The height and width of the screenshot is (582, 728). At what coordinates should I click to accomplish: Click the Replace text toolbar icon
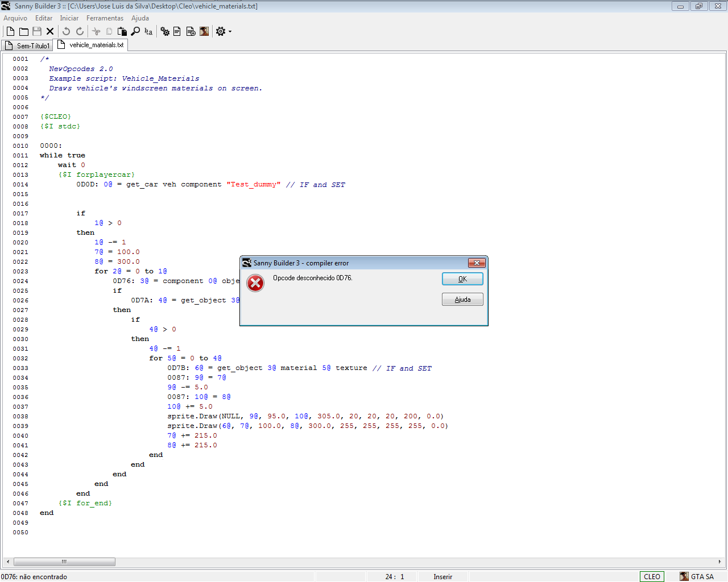148,31
